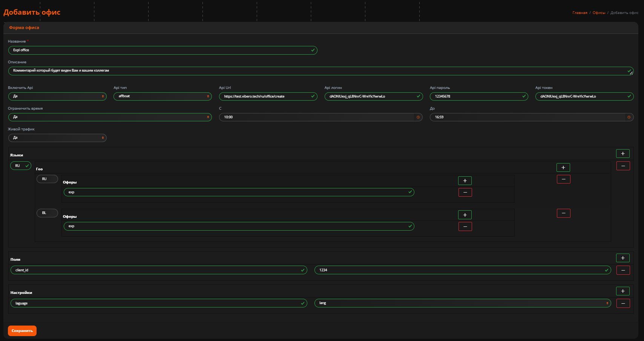Edit the end time 16:59 field

point(532,117)
